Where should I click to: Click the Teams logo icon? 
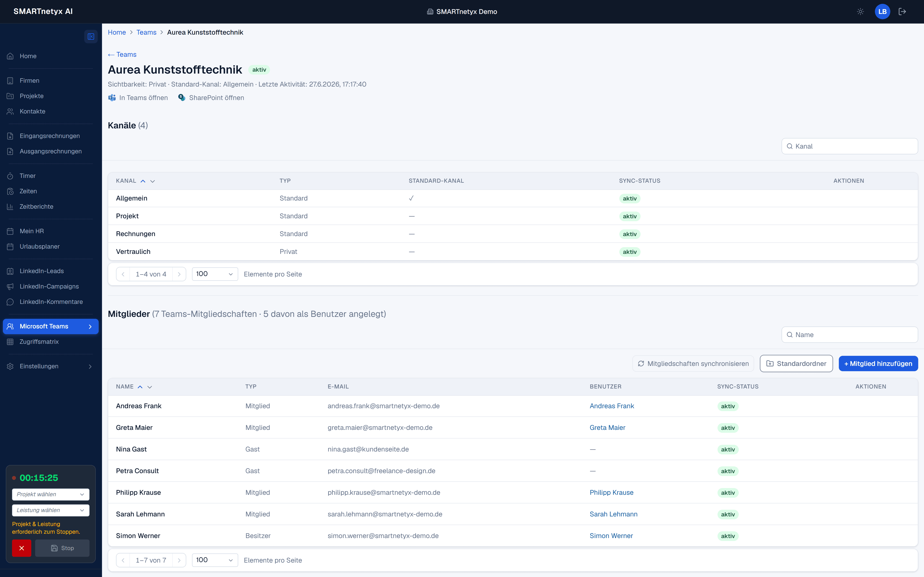tap(112, 98)
